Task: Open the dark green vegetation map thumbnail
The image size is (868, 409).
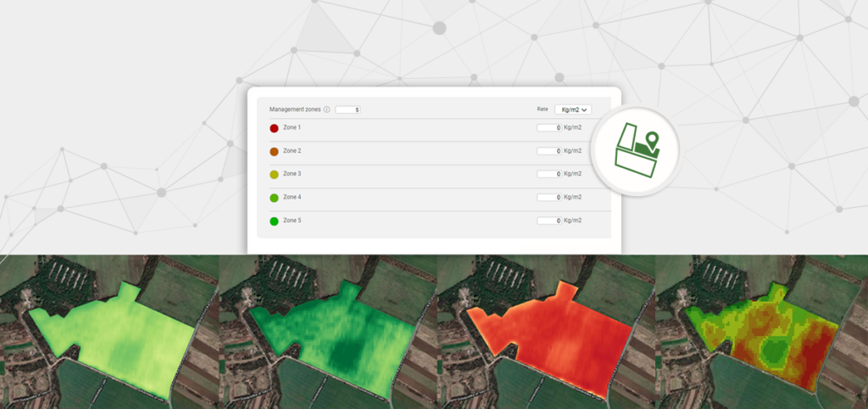Action: coord(329,332)
